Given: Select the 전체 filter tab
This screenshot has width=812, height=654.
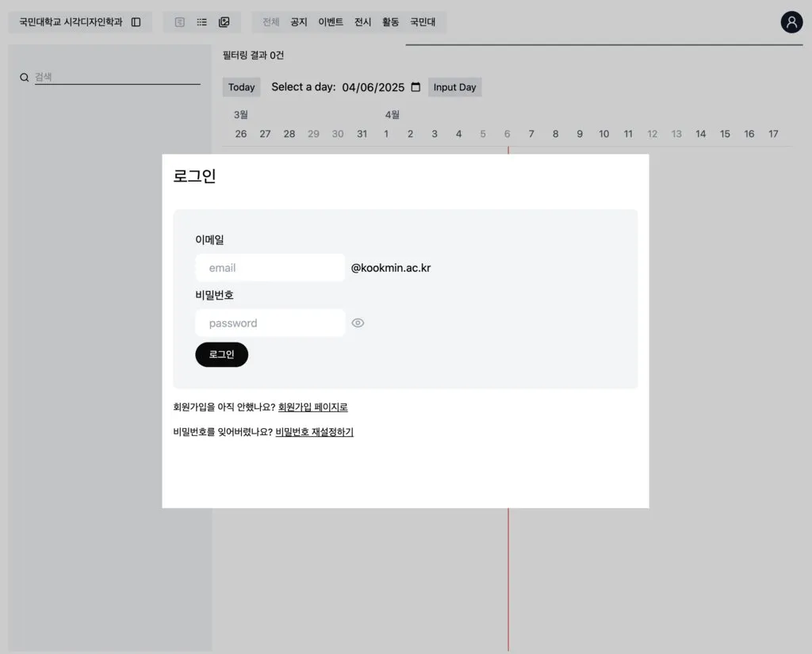Looking at the screenshot, I should (271, 22).
